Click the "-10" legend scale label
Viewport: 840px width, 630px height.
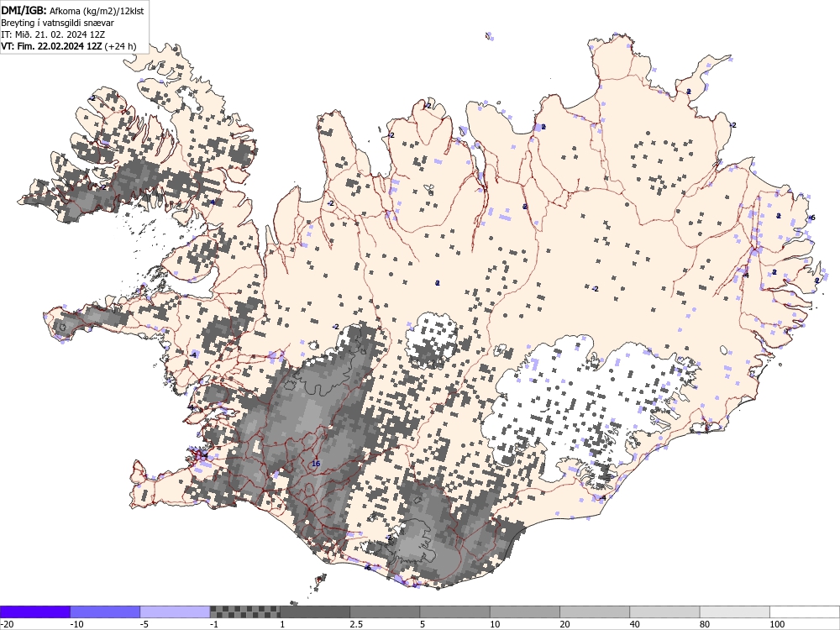click(x=77, y=624)
